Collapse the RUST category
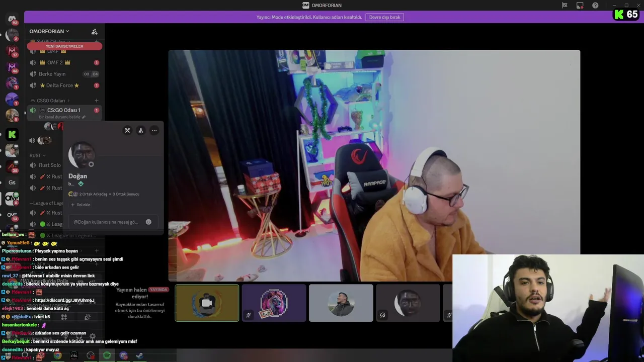The height and width of the screenshot is (362, 644). (37, 155)
